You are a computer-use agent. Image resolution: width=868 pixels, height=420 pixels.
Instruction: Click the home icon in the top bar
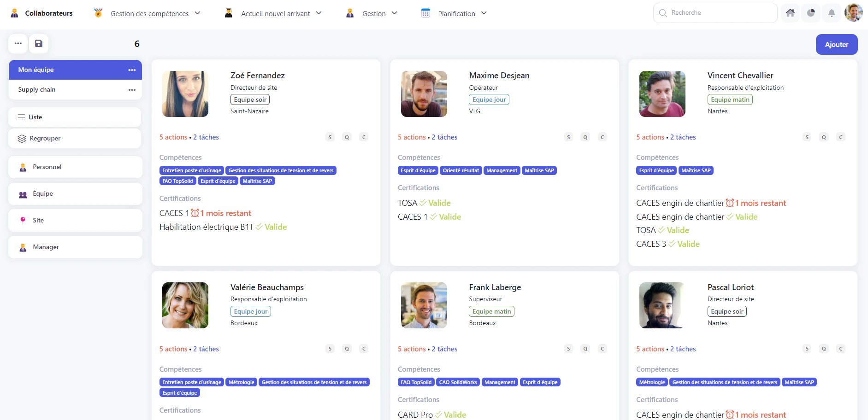click(x=790, y=12)
